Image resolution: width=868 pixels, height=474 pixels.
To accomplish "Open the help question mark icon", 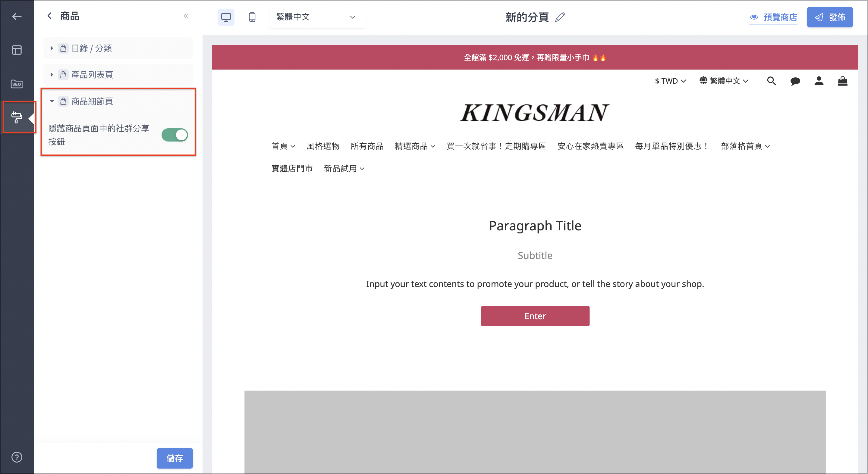I will (17, 457).
